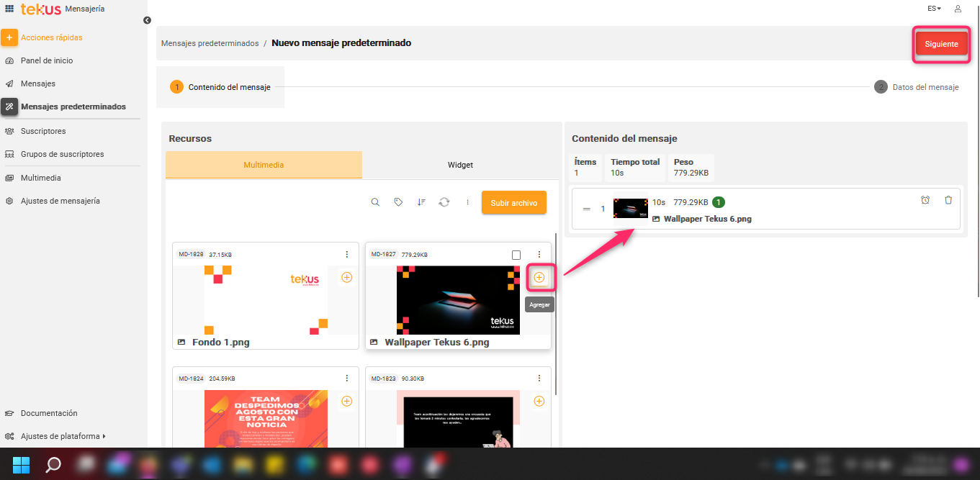This screenshot has height=480, width=980.
Task: Click the sort order icon
Action: point(421,203)
